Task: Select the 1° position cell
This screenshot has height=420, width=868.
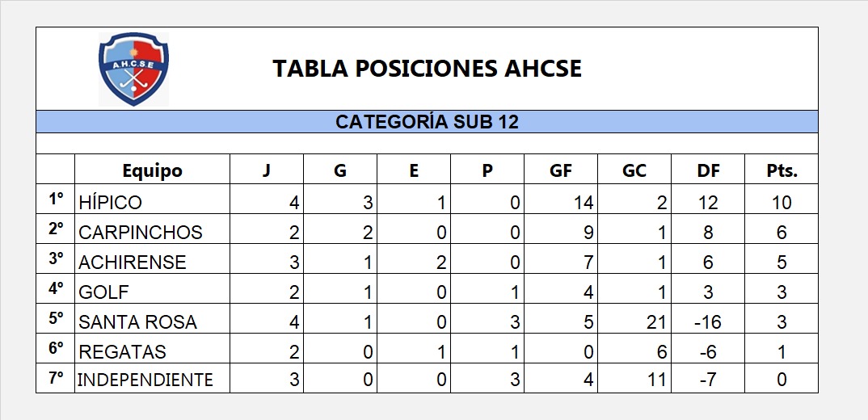Action: click(x=55, y=199)
